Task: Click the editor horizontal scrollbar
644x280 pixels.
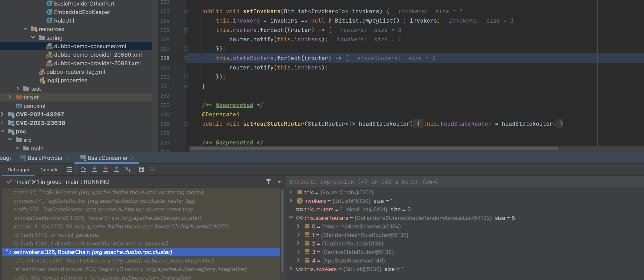Action: tap(374, 149)
